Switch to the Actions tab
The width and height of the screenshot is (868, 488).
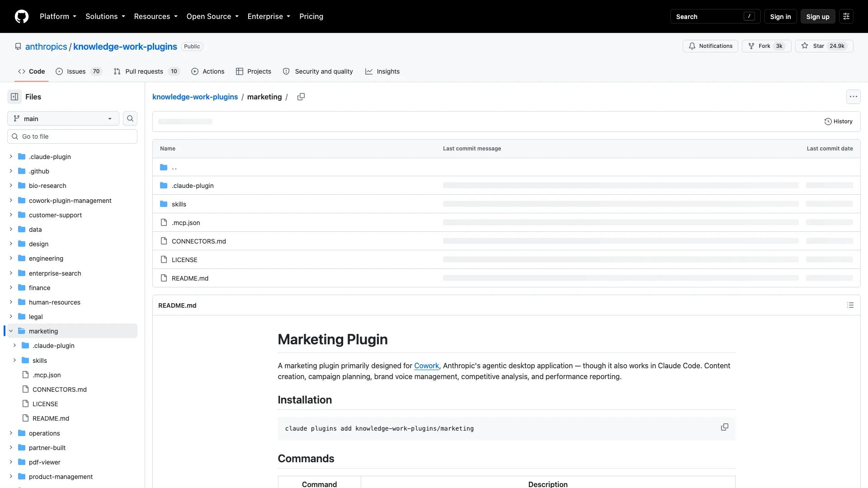pyautogui.click(x=208, y=71)
